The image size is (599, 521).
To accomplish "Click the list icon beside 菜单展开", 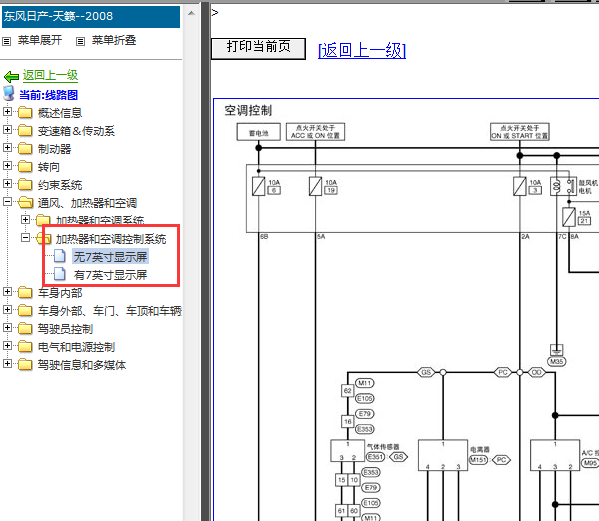I will pos(6,41).
